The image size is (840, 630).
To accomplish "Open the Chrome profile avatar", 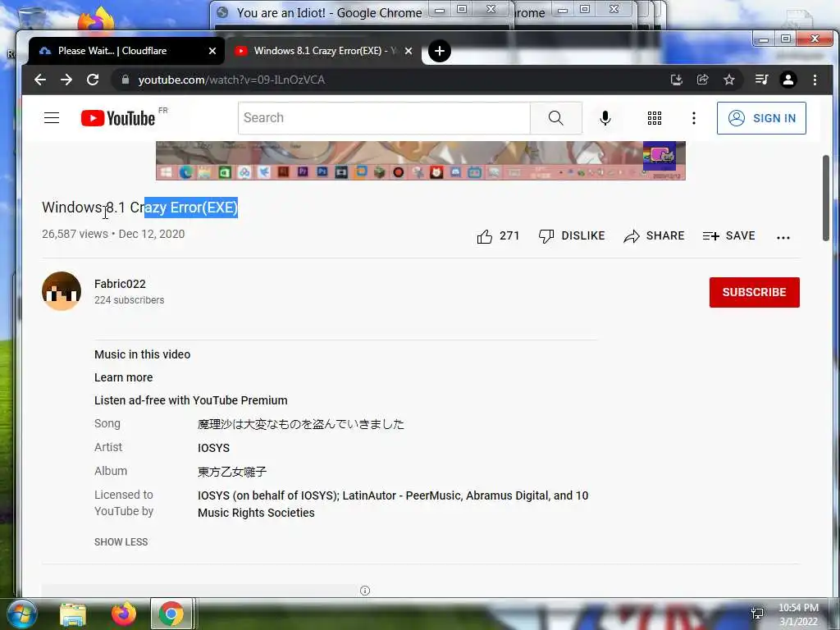I will pos(788,80).
